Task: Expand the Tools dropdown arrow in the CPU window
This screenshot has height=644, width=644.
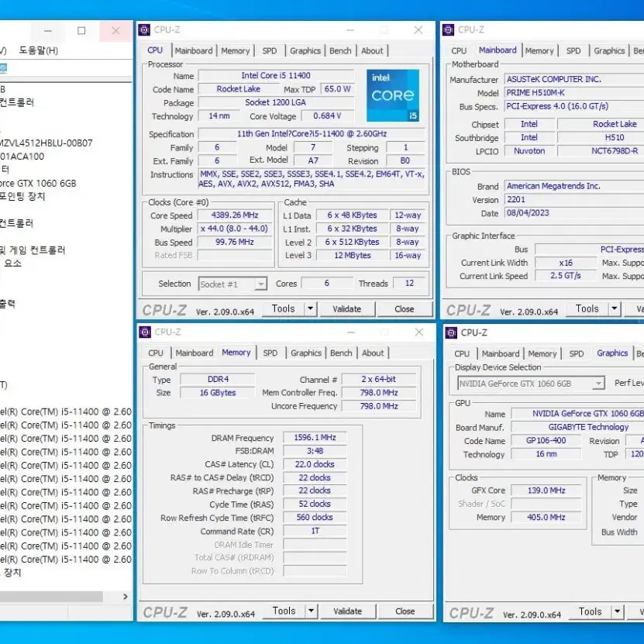Action: pos(311,309)
